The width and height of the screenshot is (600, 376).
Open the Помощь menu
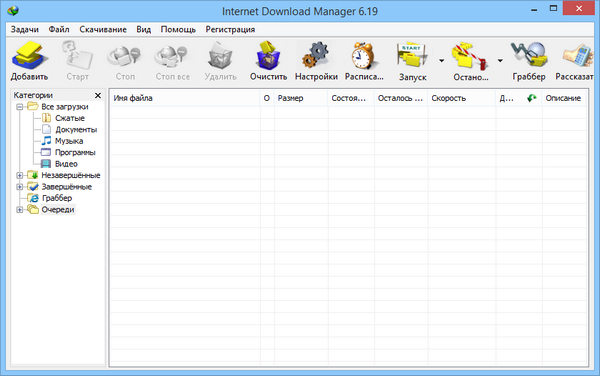tap(178, 29)
